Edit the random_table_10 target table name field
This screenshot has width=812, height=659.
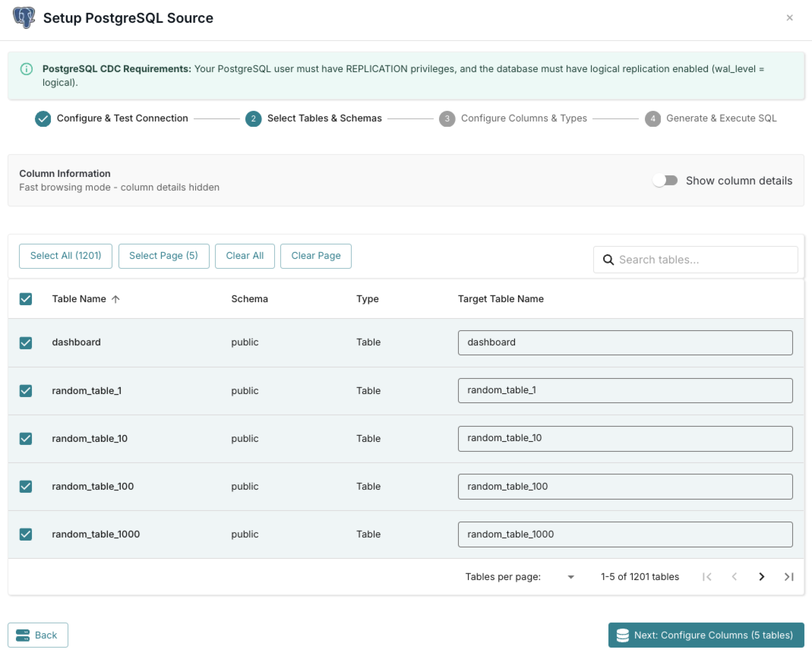coord(624,438)
